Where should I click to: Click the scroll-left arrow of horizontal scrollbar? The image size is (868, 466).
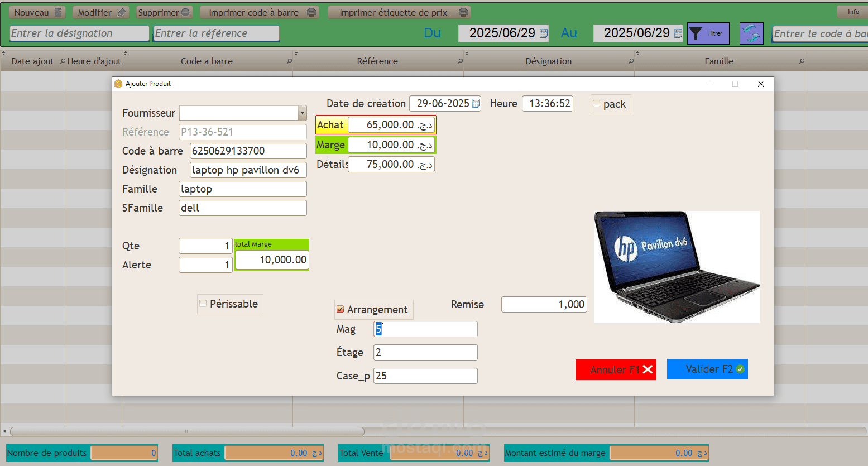coord(4,431)
